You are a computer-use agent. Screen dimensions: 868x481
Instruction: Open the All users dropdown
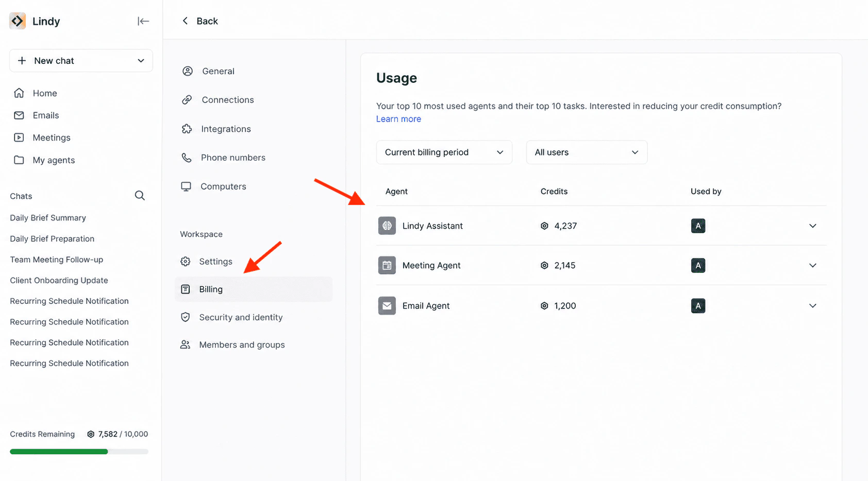[x=587, y=152]
